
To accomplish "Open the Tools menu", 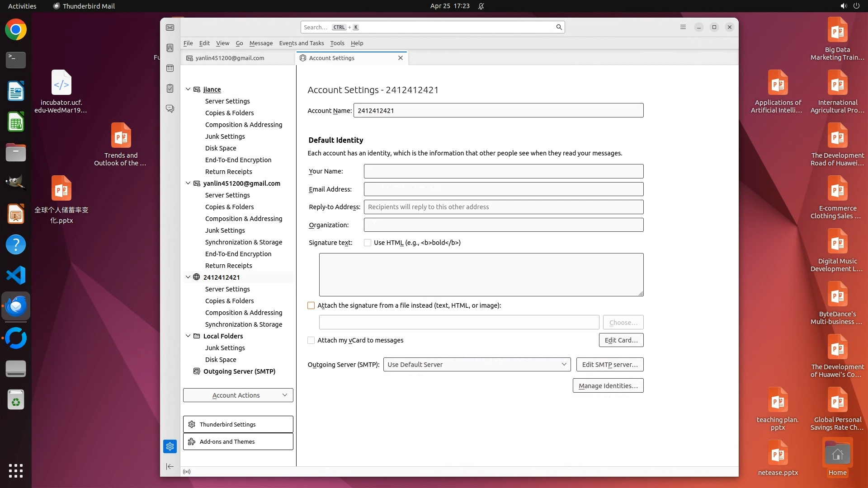I will pos(337,43).
